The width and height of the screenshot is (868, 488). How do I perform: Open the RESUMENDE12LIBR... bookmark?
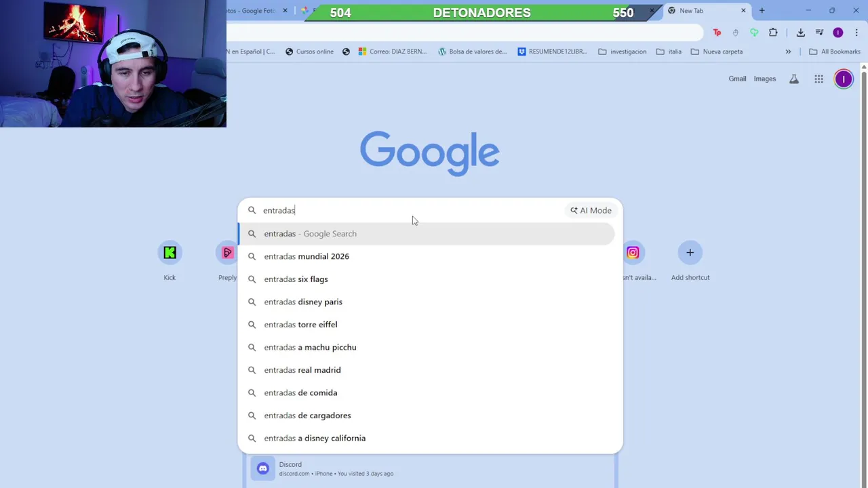[x=552, y=52]
